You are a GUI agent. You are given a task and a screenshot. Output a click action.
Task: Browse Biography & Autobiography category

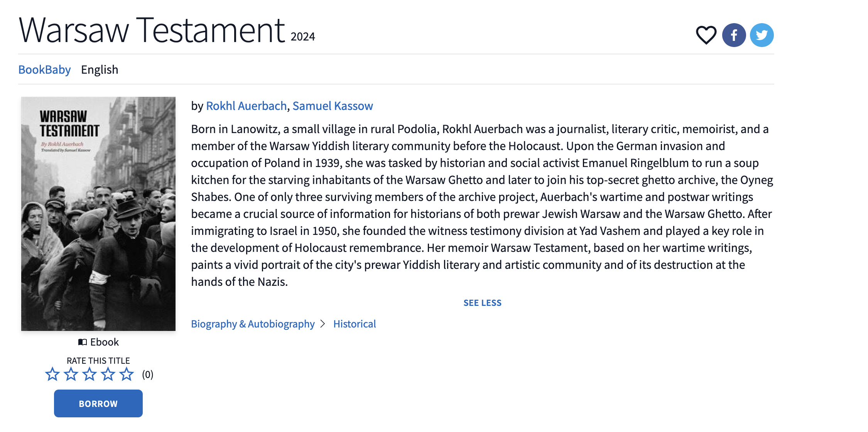point(253,324)
